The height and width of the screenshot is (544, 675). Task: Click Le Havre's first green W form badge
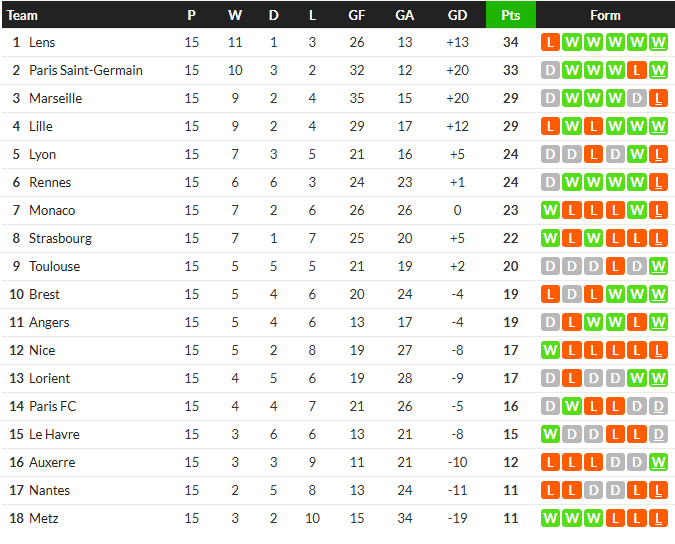pos(549,434)
